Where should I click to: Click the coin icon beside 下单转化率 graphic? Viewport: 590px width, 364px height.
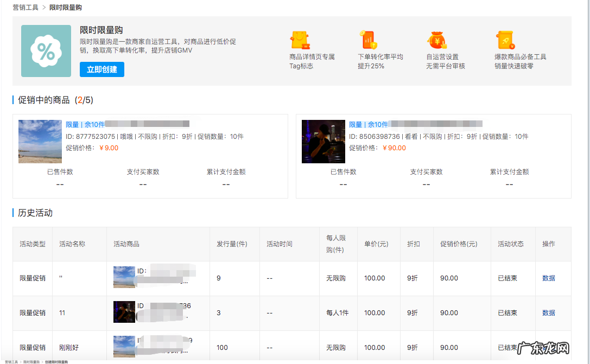[362, 33]
